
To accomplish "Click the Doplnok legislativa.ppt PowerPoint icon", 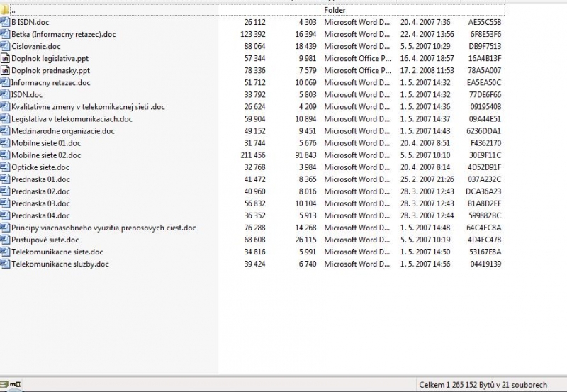I will pos(5,58).
